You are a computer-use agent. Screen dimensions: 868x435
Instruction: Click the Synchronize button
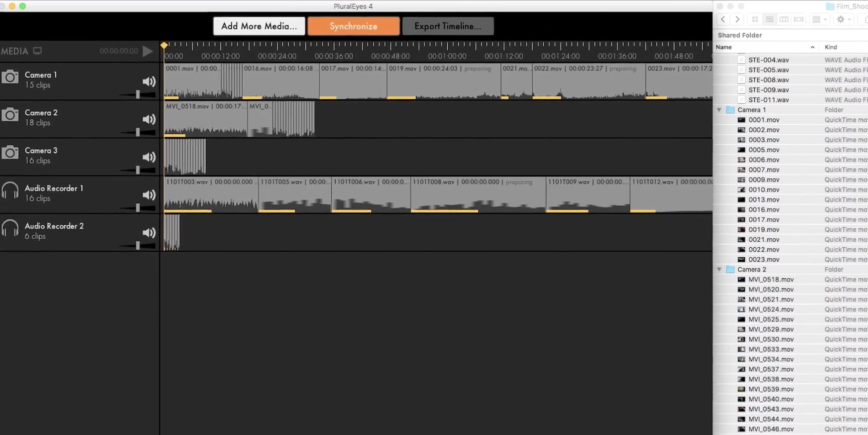[354, 26]
